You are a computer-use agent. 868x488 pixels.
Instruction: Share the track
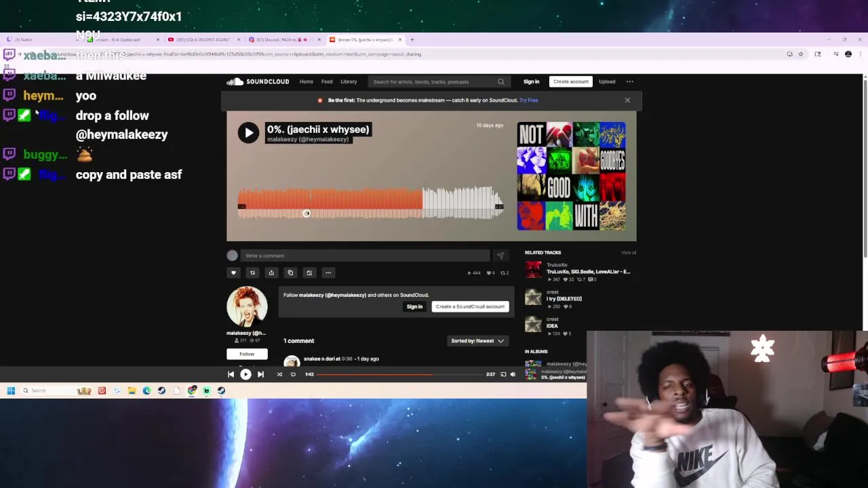point(271,272)
